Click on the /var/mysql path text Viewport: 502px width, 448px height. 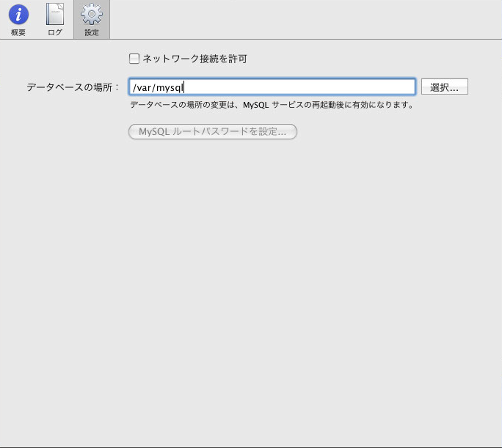click(x=156, y=87)
